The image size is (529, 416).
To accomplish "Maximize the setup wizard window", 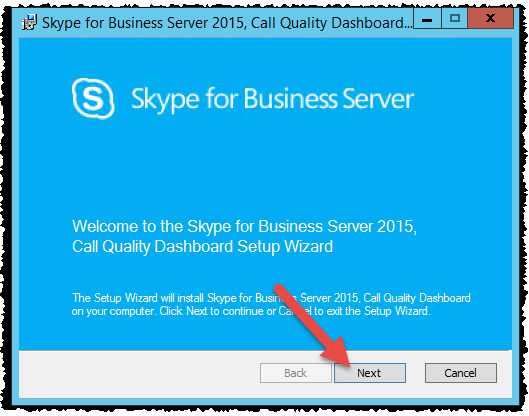I will tap(454, 19).
